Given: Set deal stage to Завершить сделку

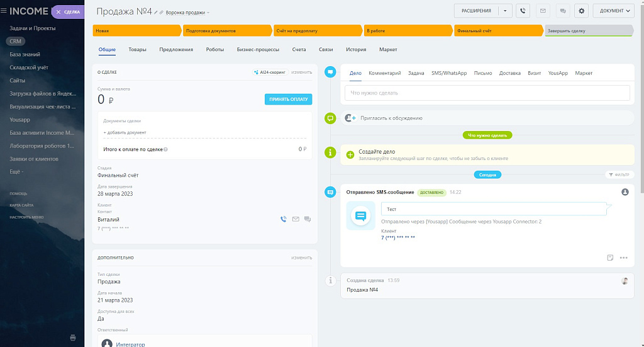Looking at the screenshot, I should tap(588, 30).
